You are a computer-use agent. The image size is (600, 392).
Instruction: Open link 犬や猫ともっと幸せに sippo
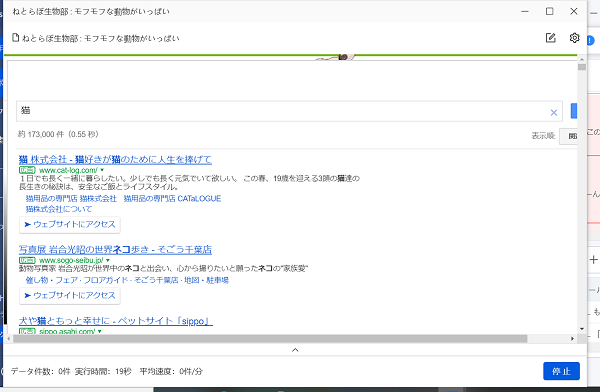click(x=116, y=321)
